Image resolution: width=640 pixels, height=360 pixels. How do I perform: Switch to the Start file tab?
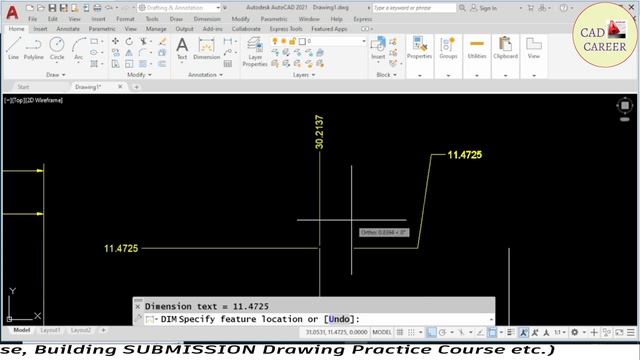(x=23, y=87)
